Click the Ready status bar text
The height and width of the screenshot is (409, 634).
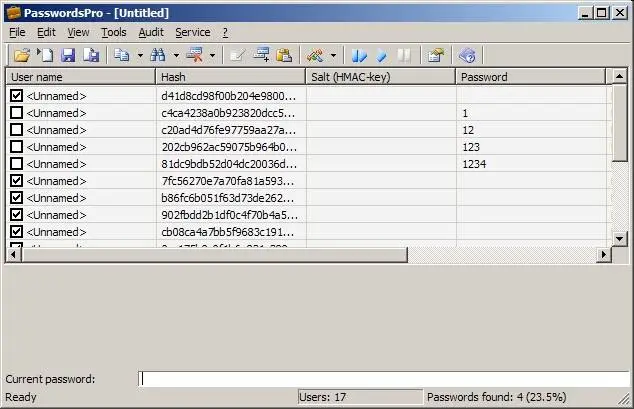(21, 397)
